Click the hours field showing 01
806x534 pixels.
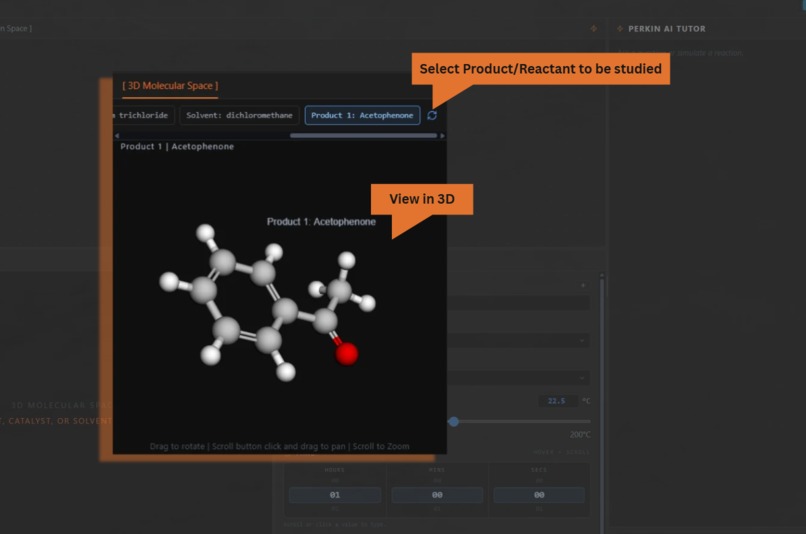(x=335, y=494)
